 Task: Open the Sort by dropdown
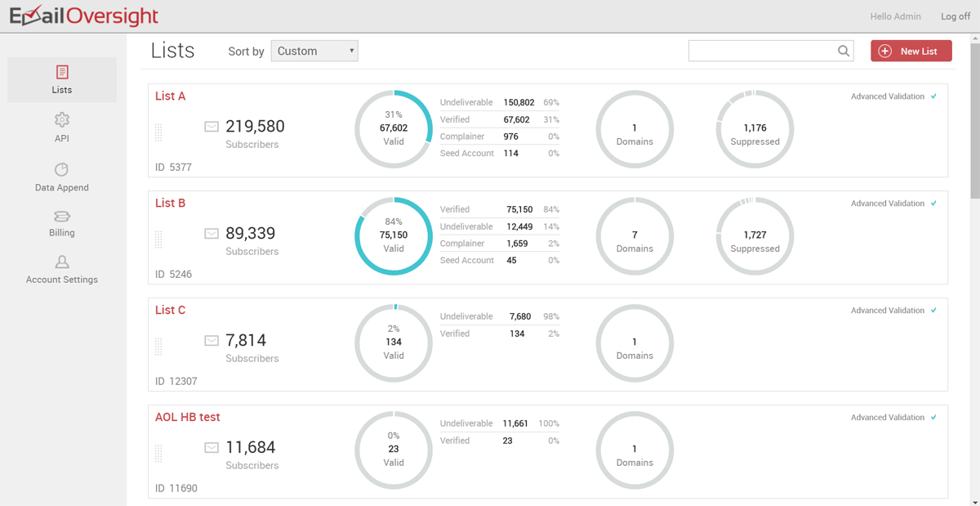pos(314,50)
